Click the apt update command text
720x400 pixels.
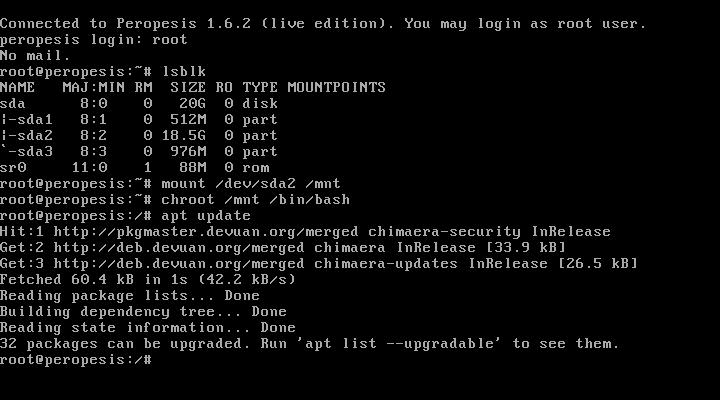point(206,216)
